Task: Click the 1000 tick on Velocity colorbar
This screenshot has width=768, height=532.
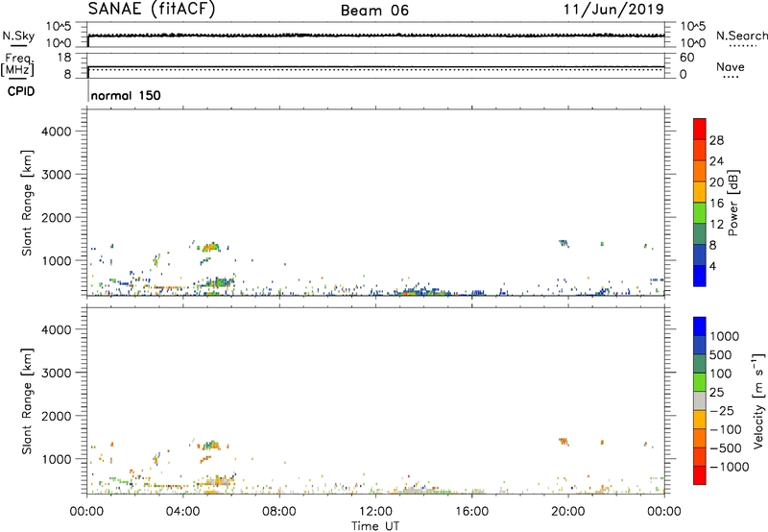Action: (725, 336)
